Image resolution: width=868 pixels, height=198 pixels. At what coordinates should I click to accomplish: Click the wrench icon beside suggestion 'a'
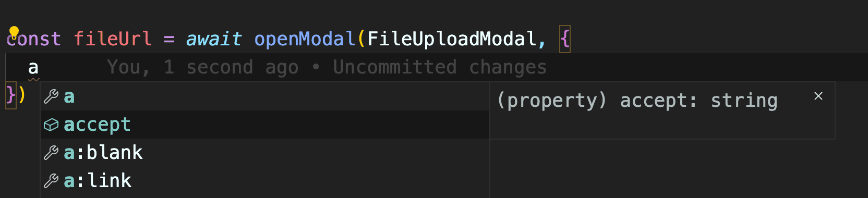[51, 96]
